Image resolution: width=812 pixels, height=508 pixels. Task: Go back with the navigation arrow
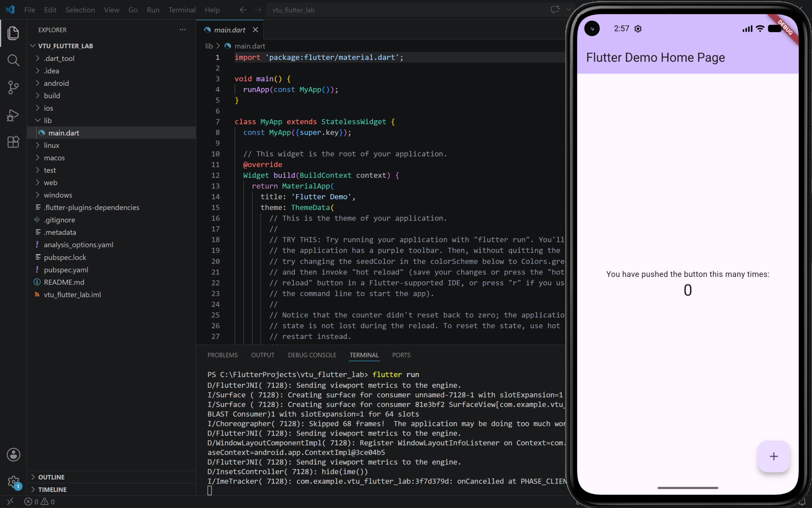click(243, 10)
